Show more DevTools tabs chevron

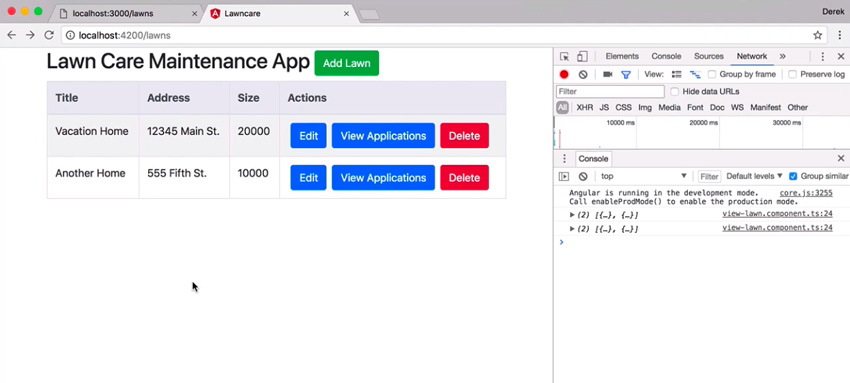click(783, 56)
